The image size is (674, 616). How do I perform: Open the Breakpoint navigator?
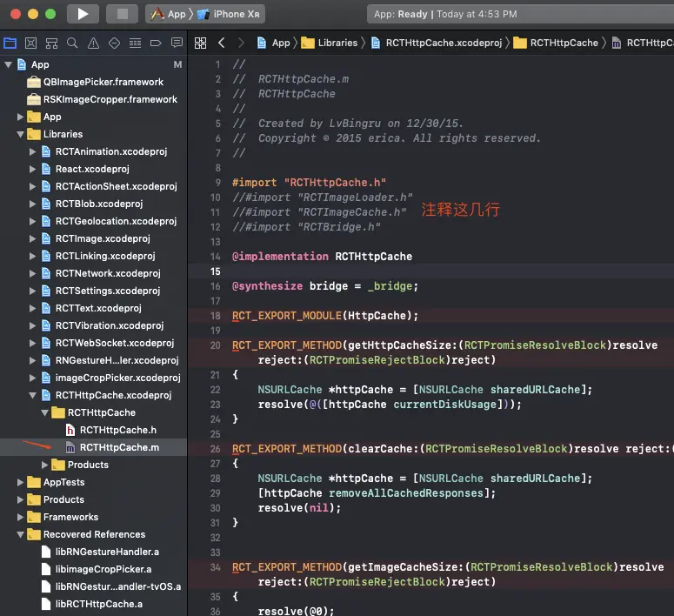156,43
